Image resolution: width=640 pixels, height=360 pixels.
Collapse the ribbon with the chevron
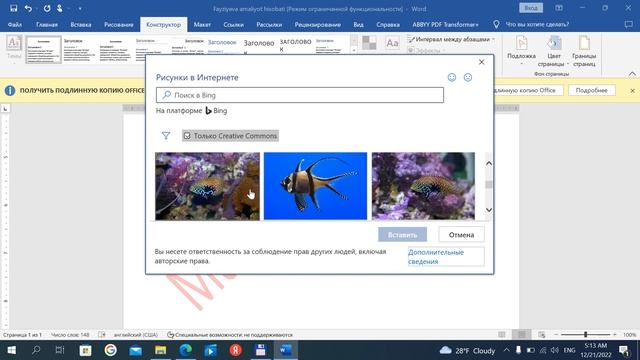(x=632, y=73)
